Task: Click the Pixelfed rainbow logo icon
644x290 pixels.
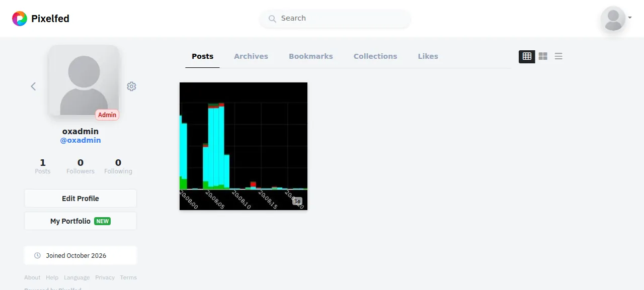Action: tap(20, 19)
